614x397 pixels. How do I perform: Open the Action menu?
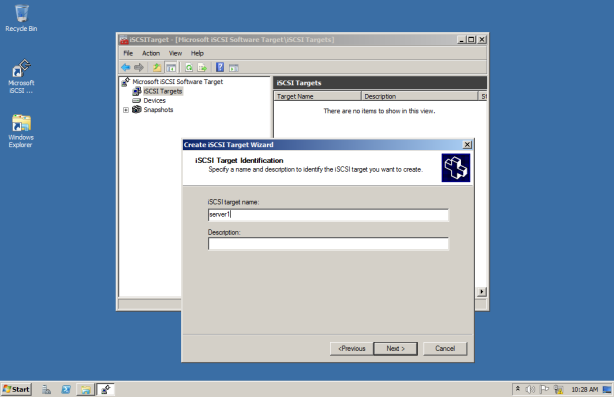tap(151, 53)
